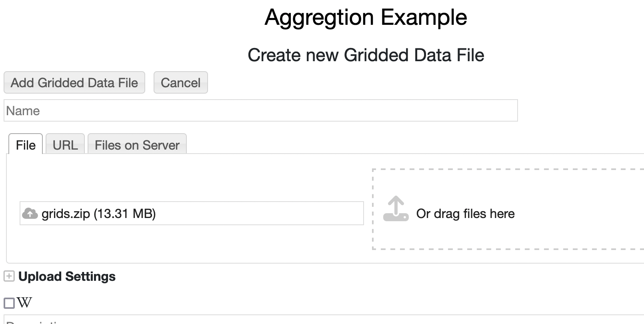Select the File tab
Image resolution: width=644 pixels, height=324 pixels.
point(26,144)
